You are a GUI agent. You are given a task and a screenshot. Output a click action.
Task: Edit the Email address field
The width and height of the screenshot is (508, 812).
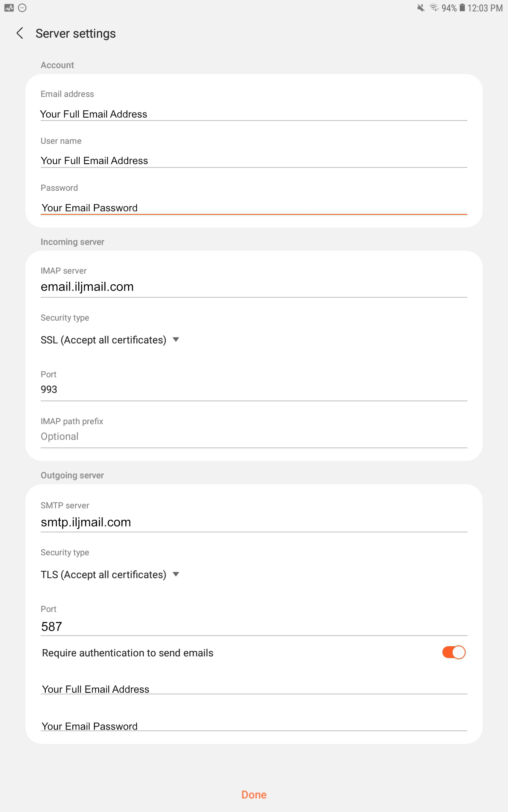coord(254,114)
